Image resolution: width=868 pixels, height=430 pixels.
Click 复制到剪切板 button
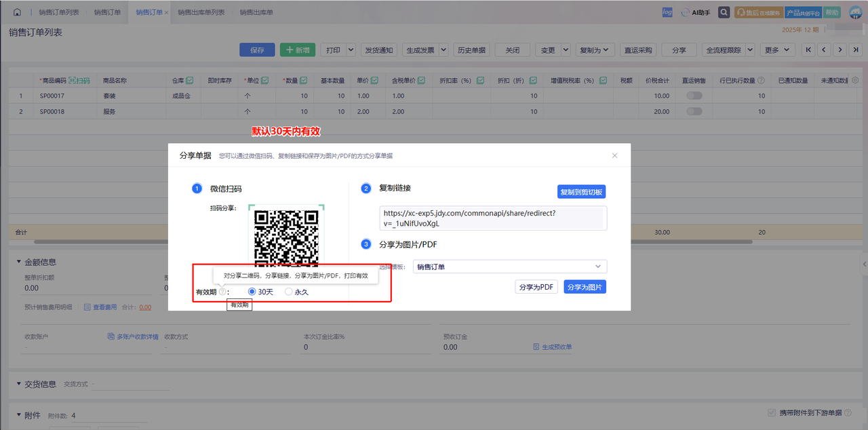coord(581,192)
